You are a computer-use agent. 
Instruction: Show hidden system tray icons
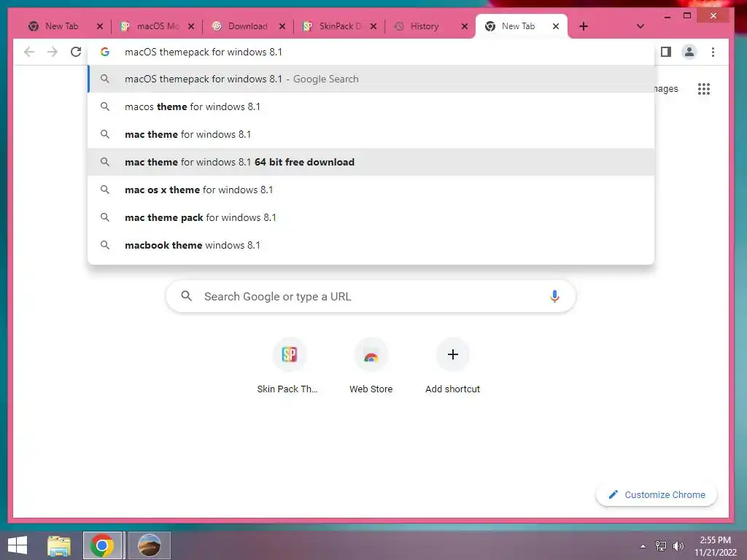click(x=643, y=546)
